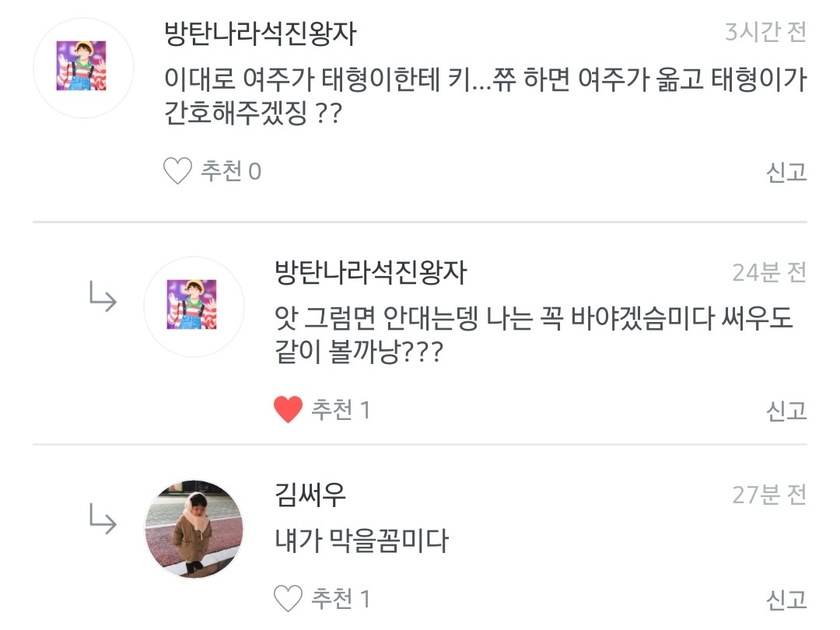Click the 3시간 전 timestamp
Viewport: 840px width, 630px height.
tap(765, 33)
